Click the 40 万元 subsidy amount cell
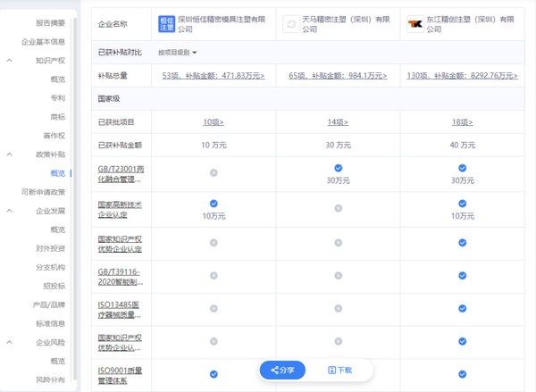Screen dimensions: 536x392 (462, 146)
